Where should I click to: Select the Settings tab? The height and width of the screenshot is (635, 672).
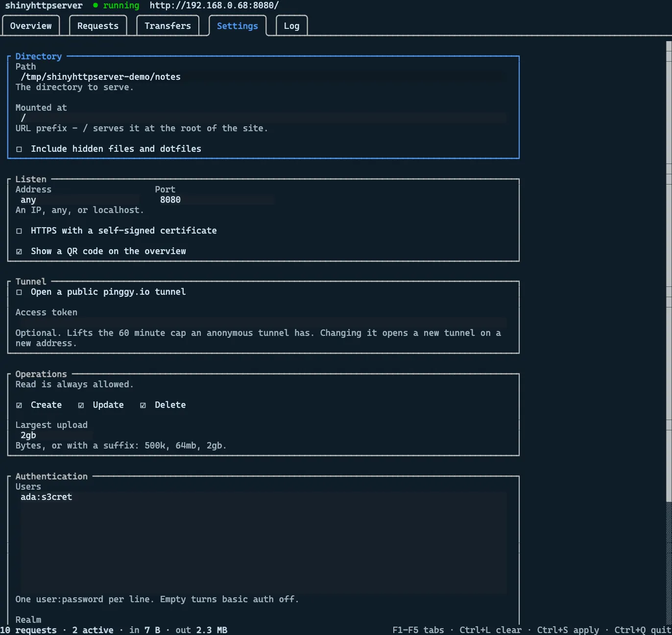(x=238, y=26)
